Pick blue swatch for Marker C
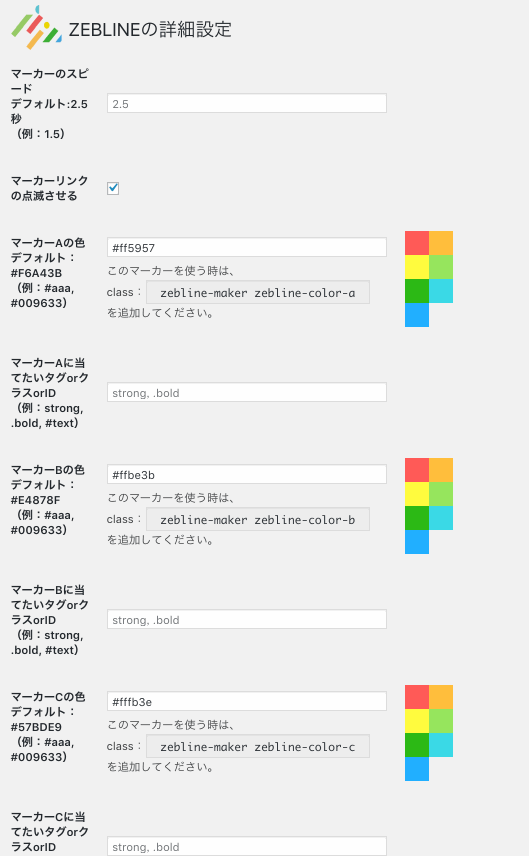Viewport: 529px width, 856px height. pos(417,769)
